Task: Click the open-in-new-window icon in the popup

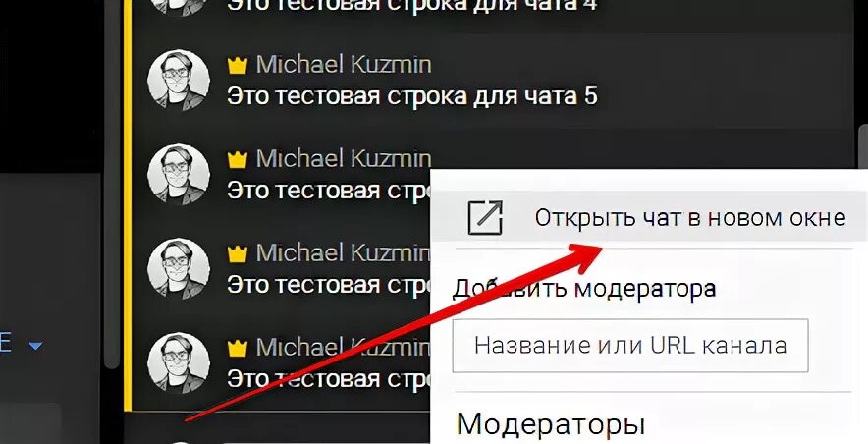Action: pyautogui.click(x=485, y=218)
